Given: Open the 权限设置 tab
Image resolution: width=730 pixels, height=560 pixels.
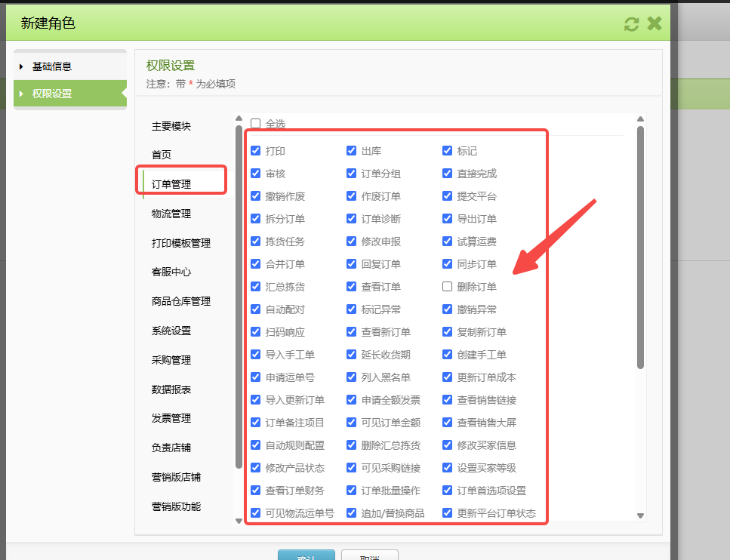Looking at the screenshot, I should coord(69,94).
